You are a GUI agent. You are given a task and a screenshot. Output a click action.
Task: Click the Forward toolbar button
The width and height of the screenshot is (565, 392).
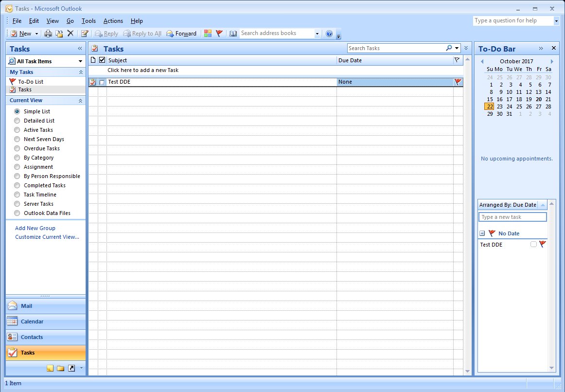click(181, 34)
